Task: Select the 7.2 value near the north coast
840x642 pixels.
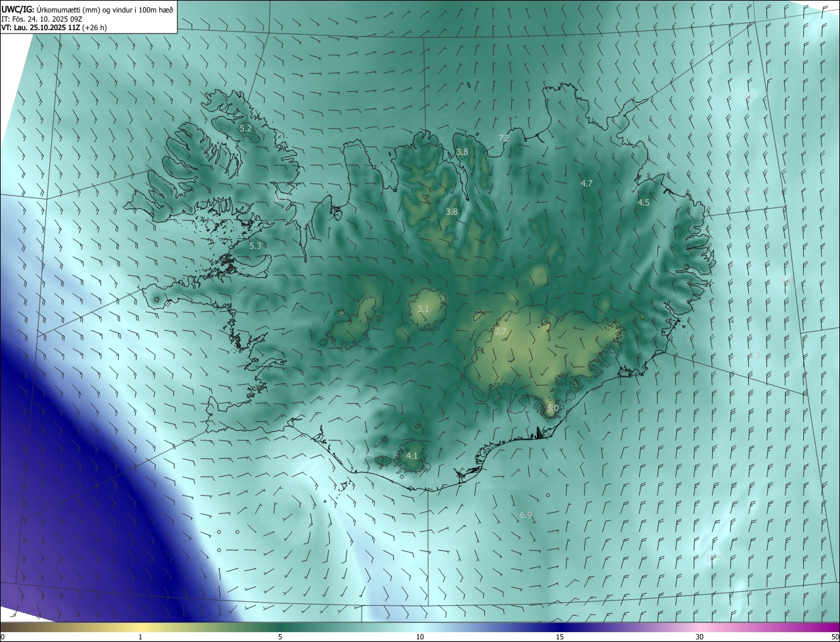Action: [504, 138]
